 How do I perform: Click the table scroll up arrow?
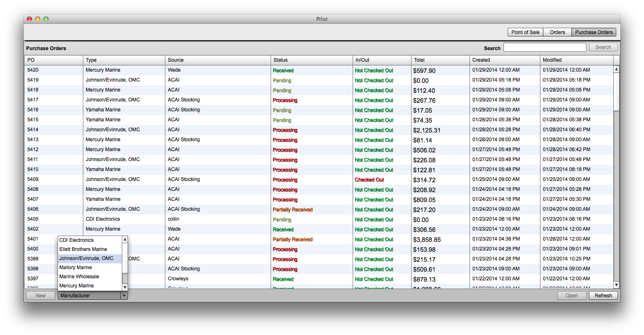[616, 69]
